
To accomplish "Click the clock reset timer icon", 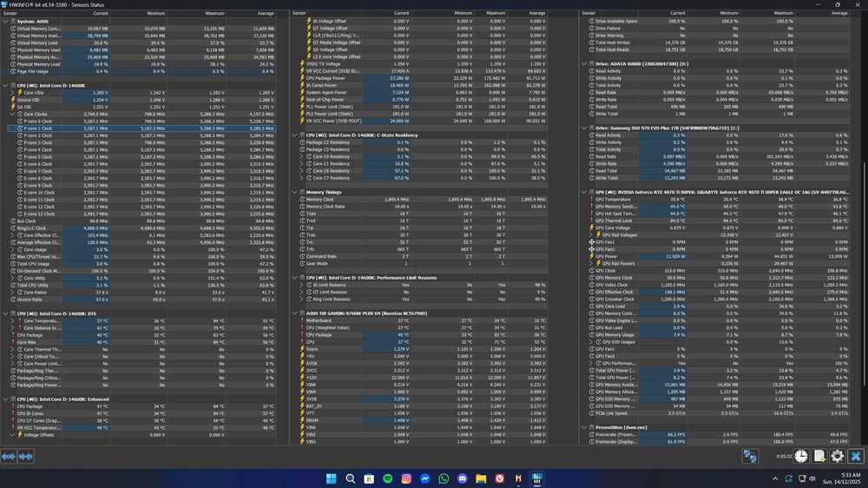I will click(801, 456).
